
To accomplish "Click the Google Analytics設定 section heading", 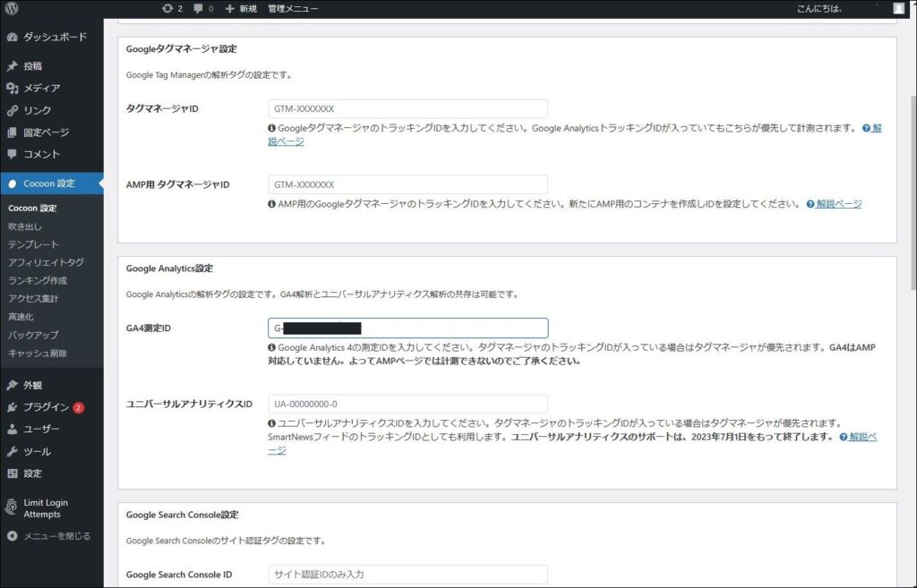I will 169,268.
